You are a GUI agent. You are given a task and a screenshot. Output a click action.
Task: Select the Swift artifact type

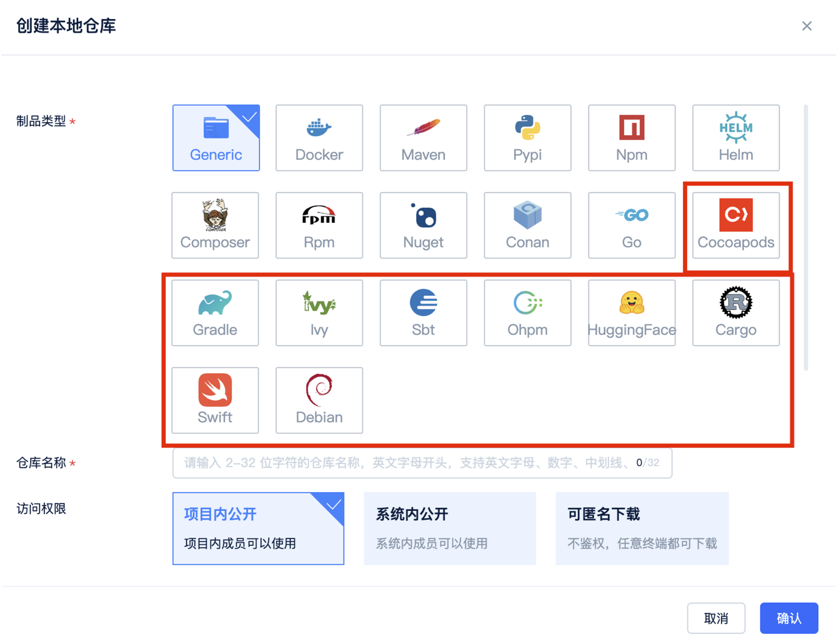(x=215, y=400)
